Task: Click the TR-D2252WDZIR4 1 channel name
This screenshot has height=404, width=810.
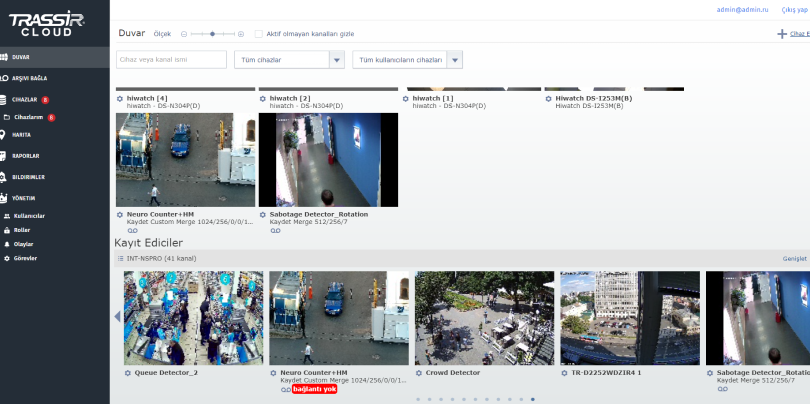Action: tap(606, 372)
